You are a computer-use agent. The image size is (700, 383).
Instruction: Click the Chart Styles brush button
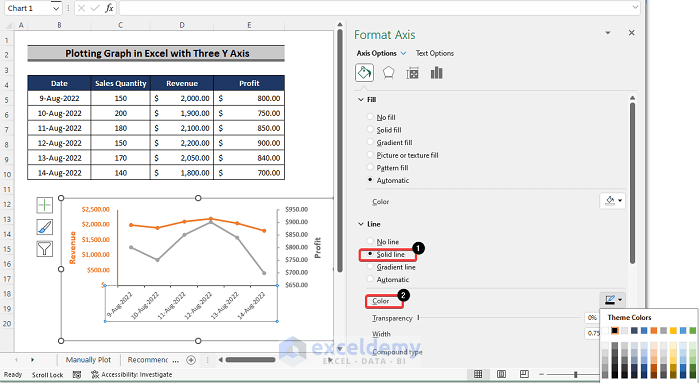(x=45, y=227)
